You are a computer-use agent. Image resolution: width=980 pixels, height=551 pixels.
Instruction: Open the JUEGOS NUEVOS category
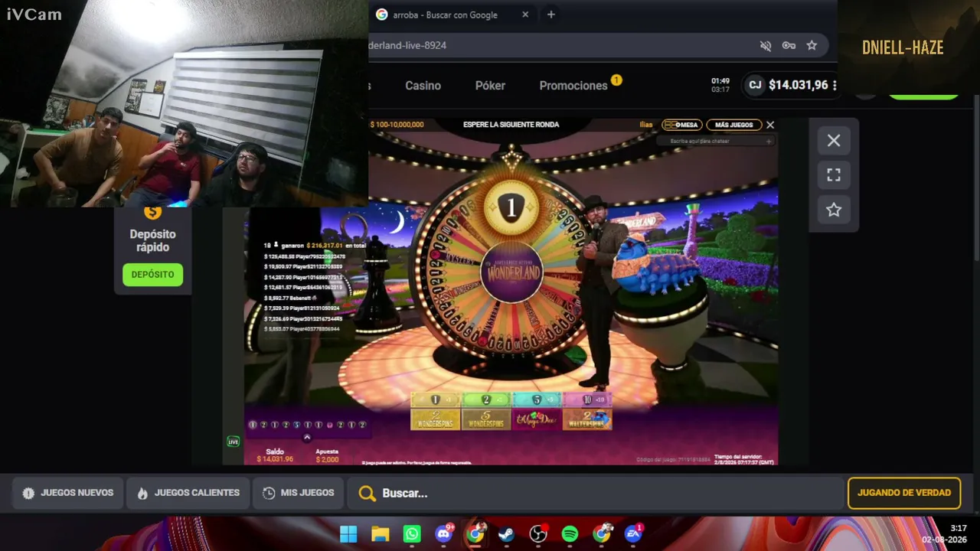[67, 493]
